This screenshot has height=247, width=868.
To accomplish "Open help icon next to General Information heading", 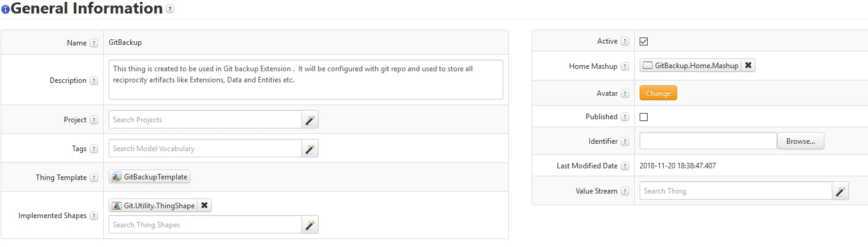I will coord(170,9).
